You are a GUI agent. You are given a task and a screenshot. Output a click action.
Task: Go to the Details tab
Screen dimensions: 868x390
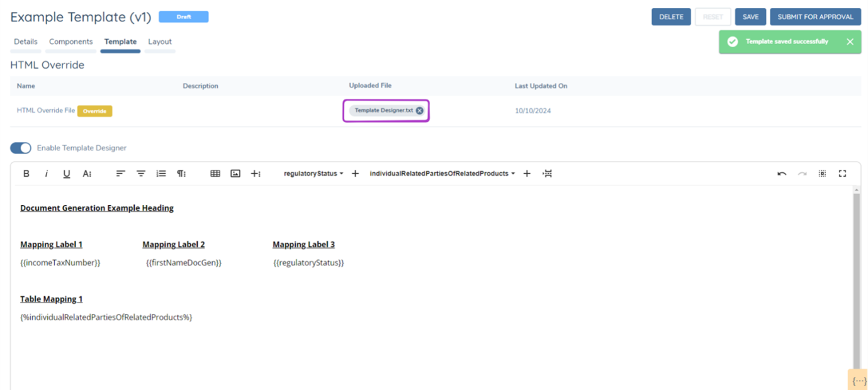click(26, 42)
